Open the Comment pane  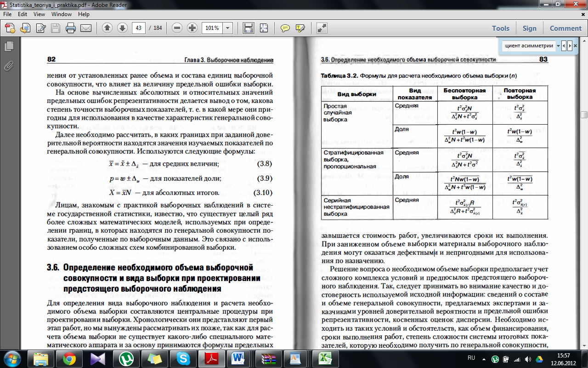point(565,28)
